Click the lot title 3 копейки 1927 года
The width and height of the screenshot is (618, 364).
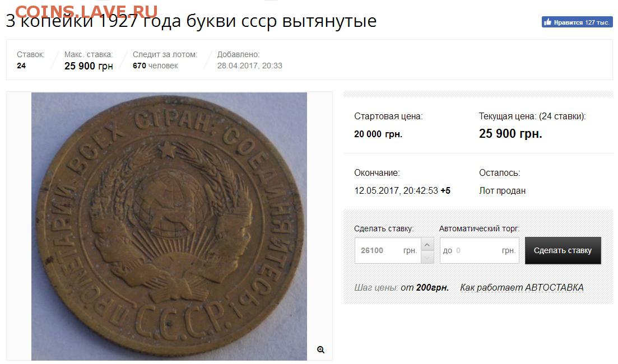(x=191, y=21)
